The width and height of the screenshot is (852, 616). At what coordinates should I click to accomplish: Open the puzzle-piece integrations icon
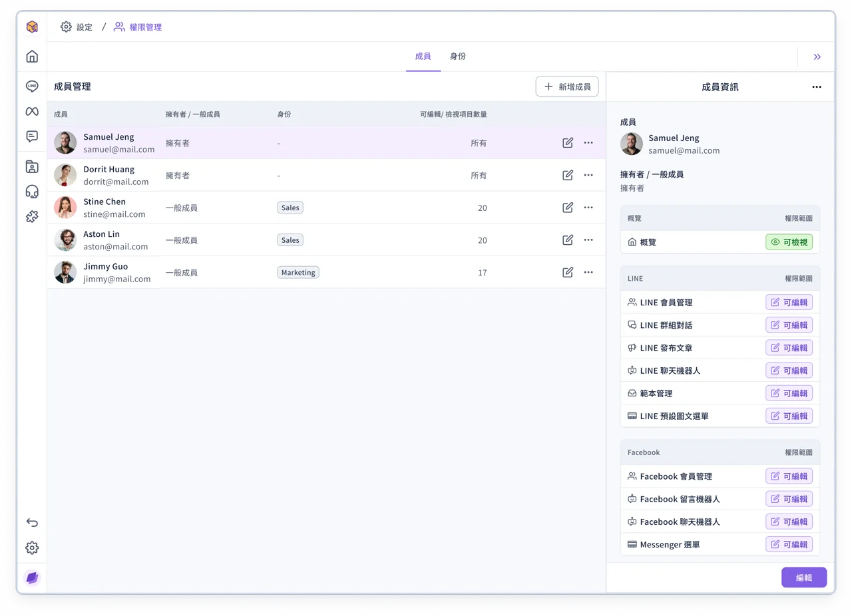(x=32, y=216)
